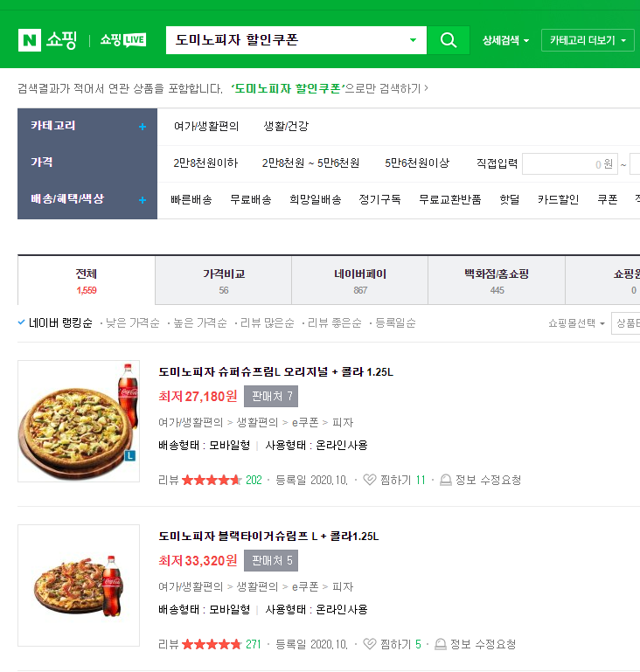Click heart 찜하기 icon for 슈퍼슈프림
The height and width of the screenshot is (672, 640).
pos(369,480)
